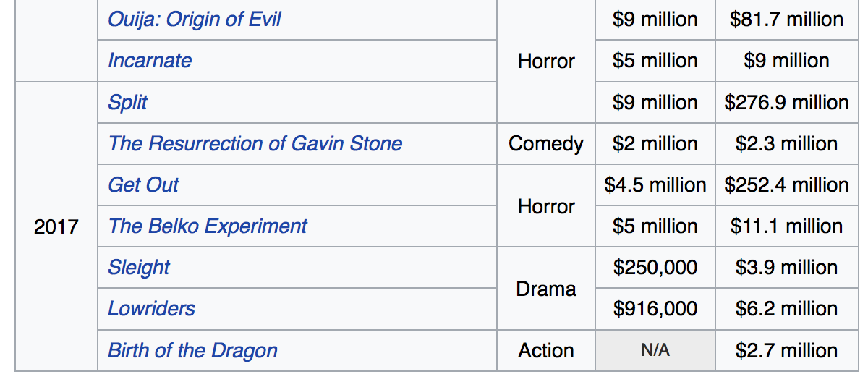Select the $276.9 million gross cell
The image size is (868, 382).
(786, 102)
